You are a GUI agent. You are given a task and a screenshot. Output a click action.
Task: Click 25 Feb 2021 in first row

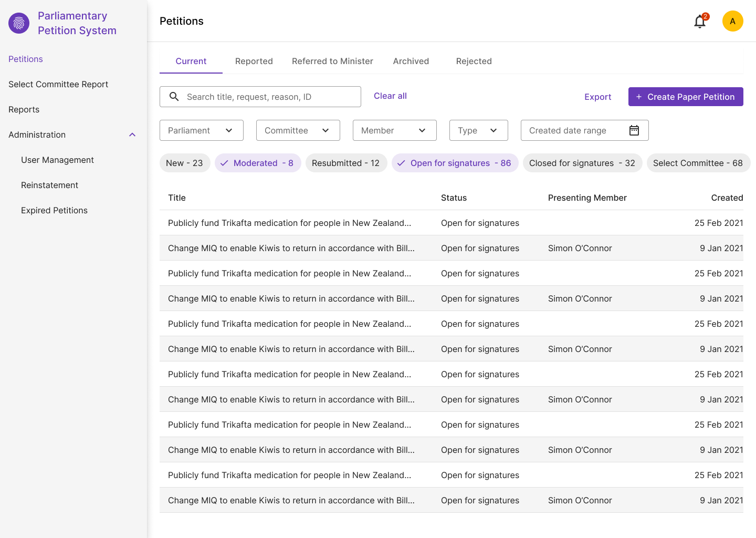coord(719,223)
